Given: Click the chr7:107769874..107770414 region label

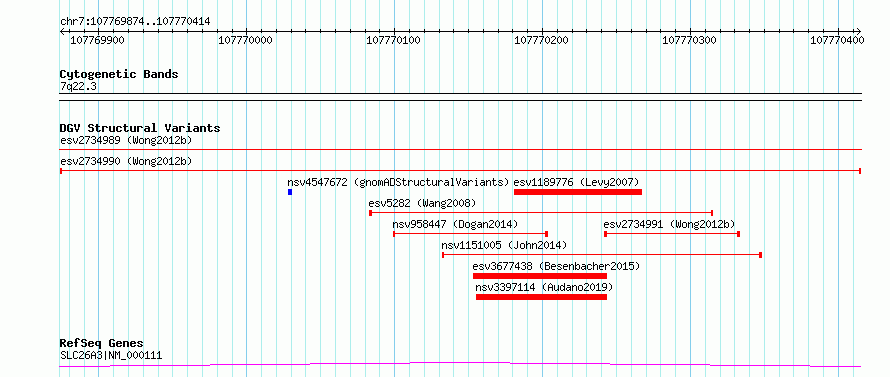Looking at the screenshot, I should click(x=135, y=22).
